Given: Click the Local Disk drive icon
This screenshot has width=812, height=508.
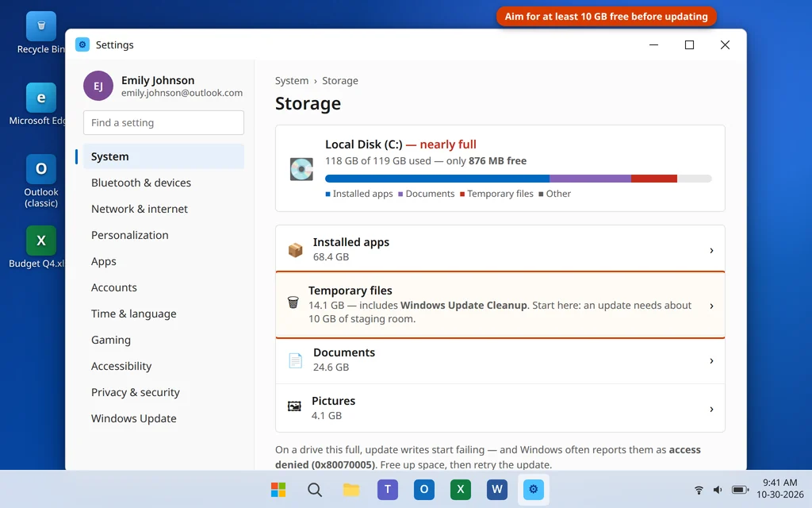Looking at the screenshot, I should click(x=301, y=169).
